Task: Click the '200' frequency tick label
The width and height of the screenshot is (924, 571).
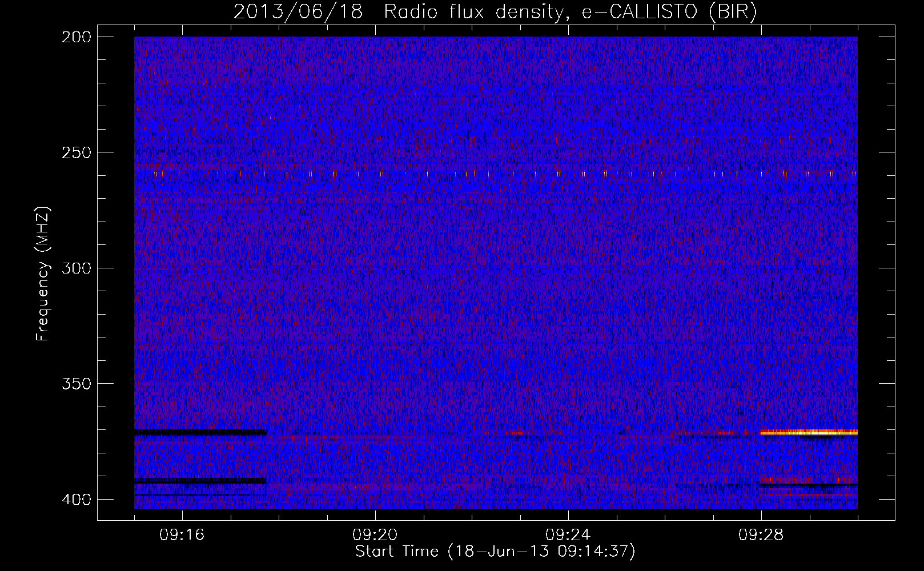Action: (x=76, y=37)
